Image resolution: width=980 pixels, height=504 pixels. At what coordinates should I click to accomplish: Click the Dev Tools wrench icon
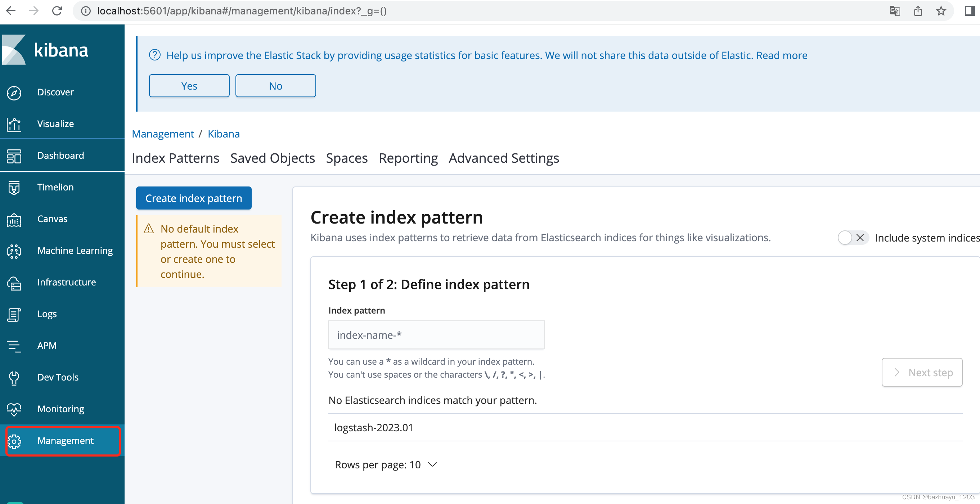pyautogui.click(x=14, y=378)
